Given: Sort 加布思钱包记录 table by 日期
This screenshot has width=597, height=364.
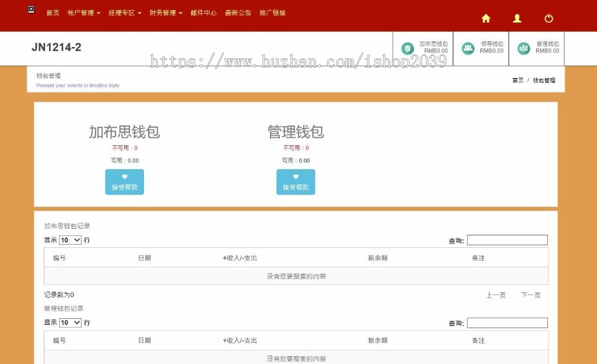Looking at the screenshot, I should pyautogui.click(x=145, y=258).
